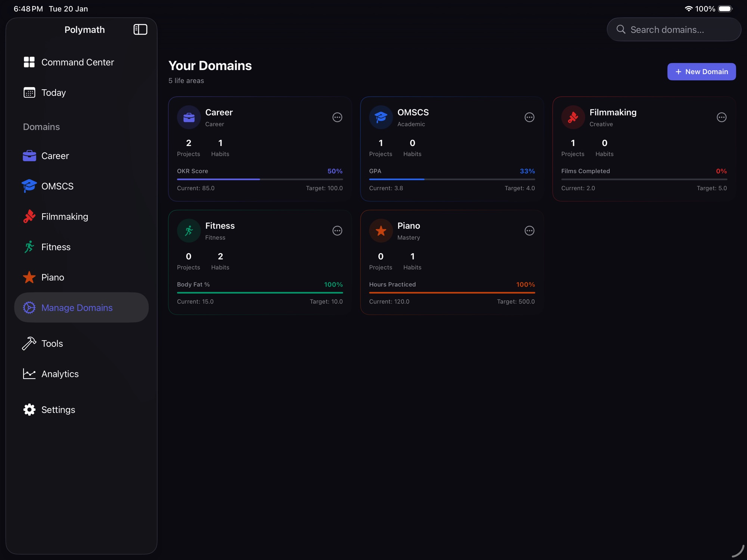Open OMSCS card's ellipsis menu
This screenshot has height=560, width=747.
pos(529,117)
